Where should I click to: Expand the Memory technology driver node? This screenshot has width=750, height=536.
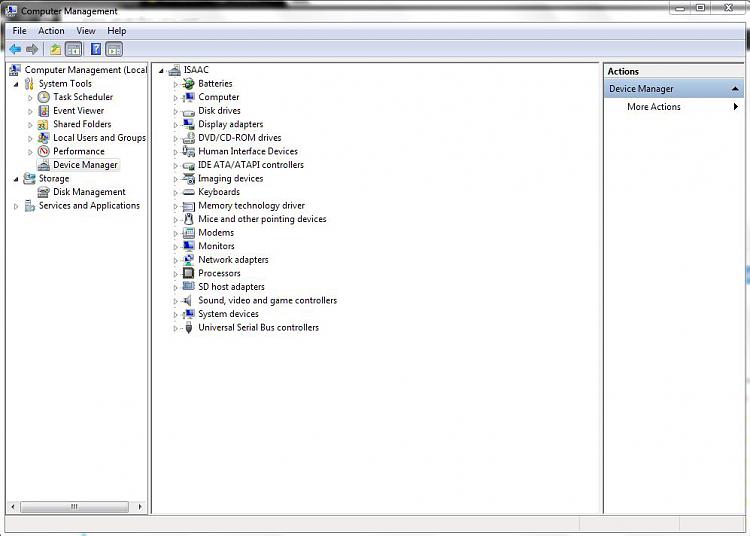coord(175,207)
